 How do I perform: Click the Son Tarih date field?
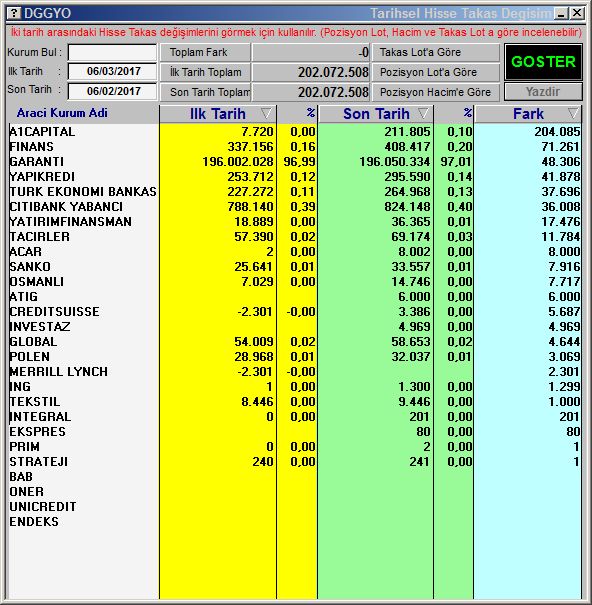click(112, 91)
